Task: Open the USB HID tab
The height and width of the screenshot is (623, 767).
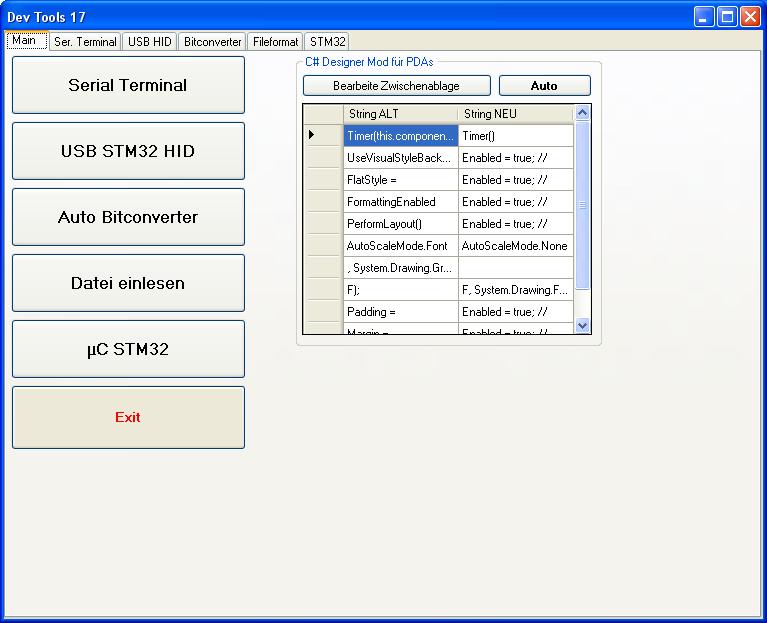Action: pos(150,42)
